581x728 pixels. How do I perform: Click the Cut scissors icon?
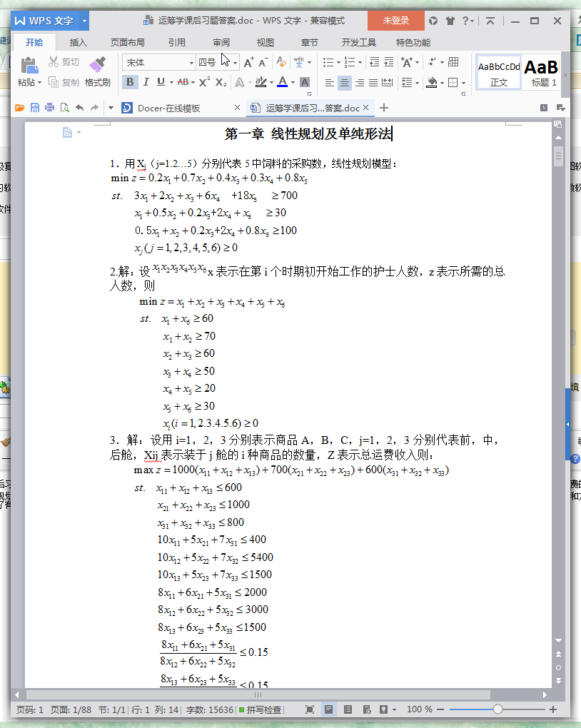(x=54, y=62)
